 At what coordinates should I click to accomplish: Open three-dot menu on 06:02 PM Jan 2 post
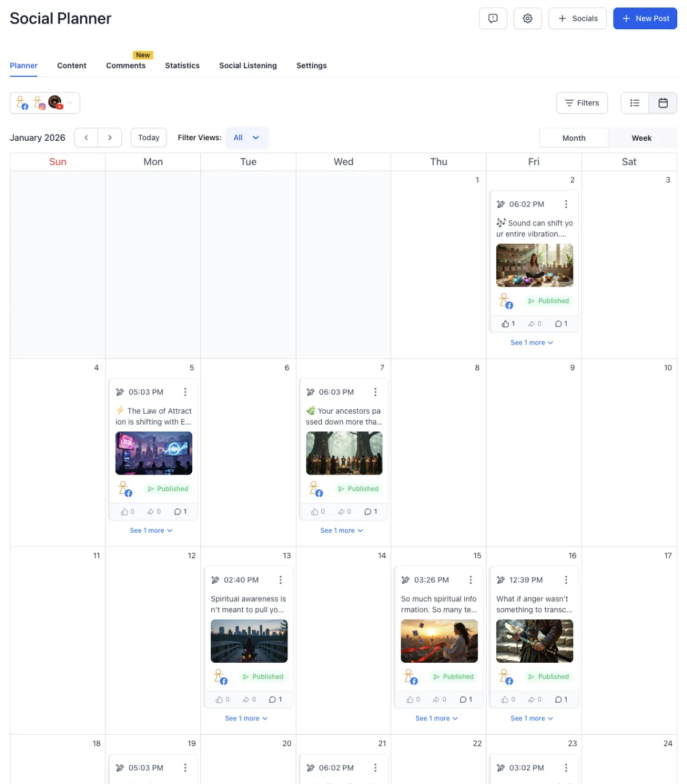(x=566, y=204)
